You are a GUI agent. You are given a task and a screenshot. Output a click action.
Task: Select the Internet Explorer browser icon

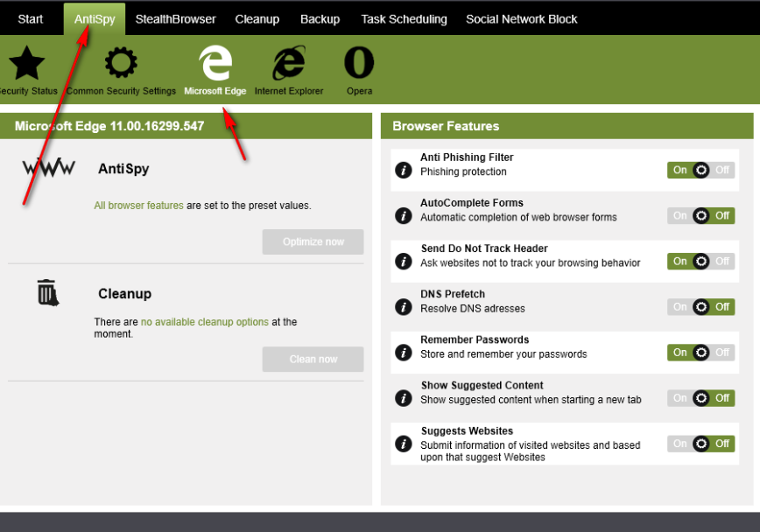pyautogui.click(x=289, y=63)
